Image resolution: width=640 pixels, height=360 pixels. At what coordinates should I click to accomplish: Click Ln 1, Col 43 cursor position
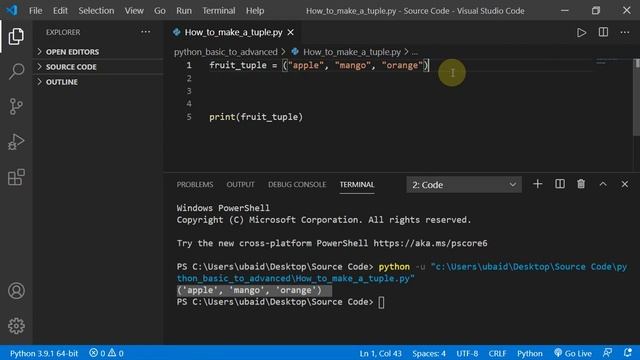380,353
